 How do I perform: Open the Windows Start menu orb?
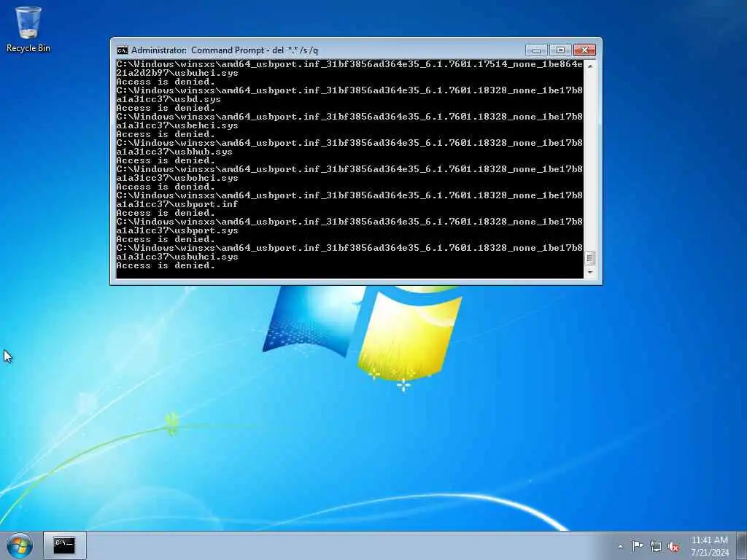(20, 545)
